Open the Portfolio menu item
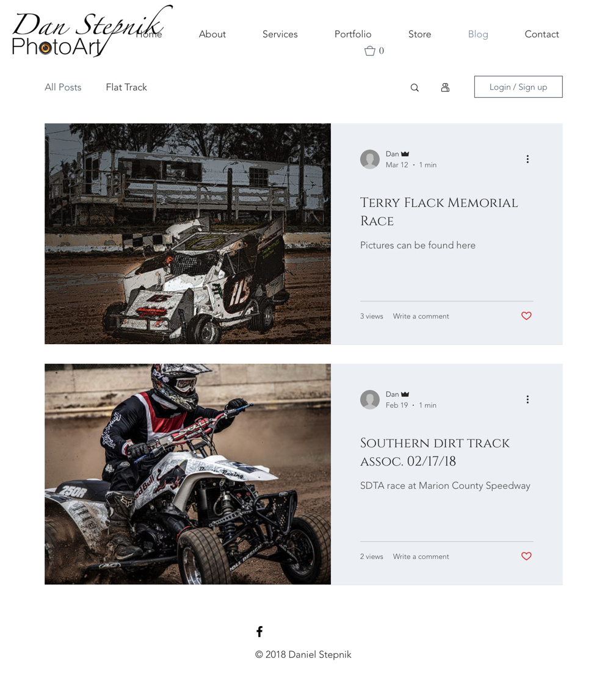616x675 pixels. 353,34
